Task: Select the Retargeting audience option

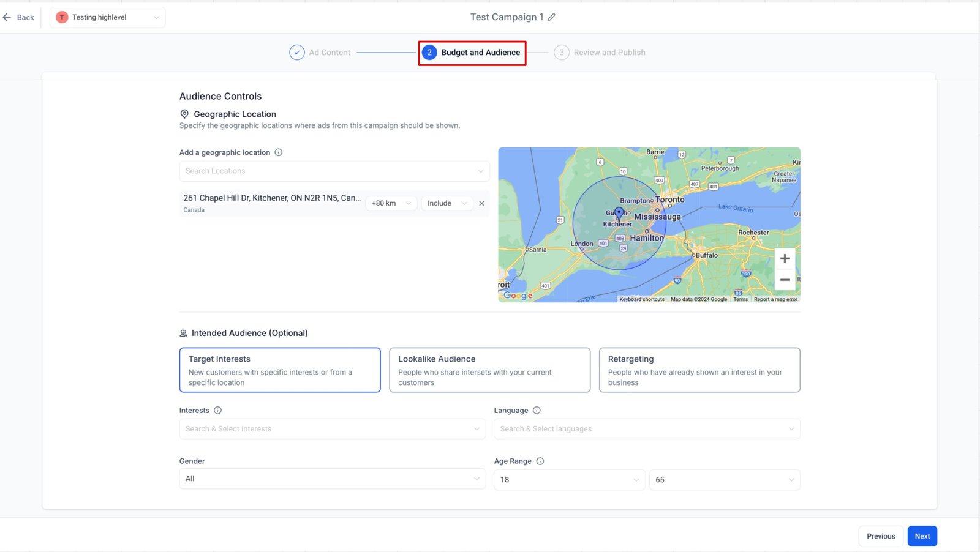Action: click(x=699, y=370)
